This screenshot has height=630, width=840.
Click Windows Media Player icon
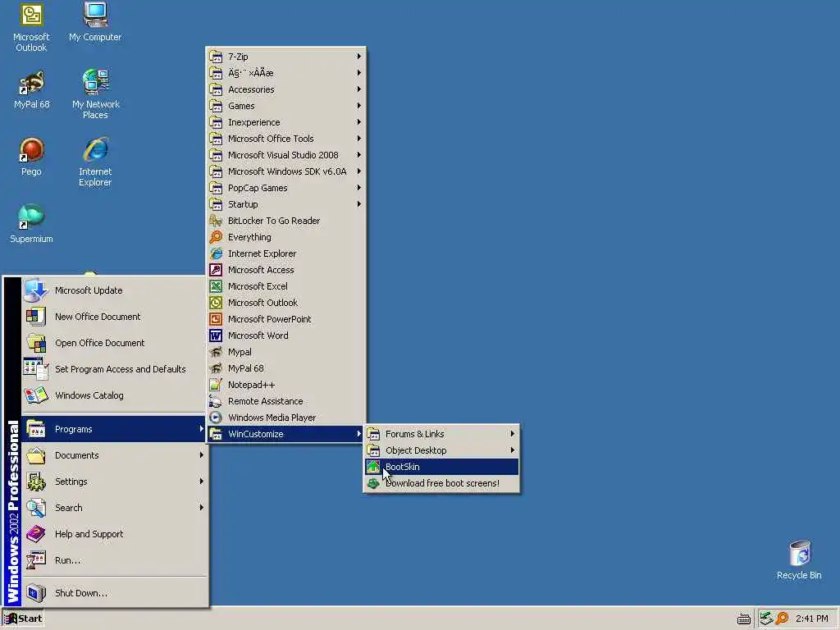pos(216,418)
